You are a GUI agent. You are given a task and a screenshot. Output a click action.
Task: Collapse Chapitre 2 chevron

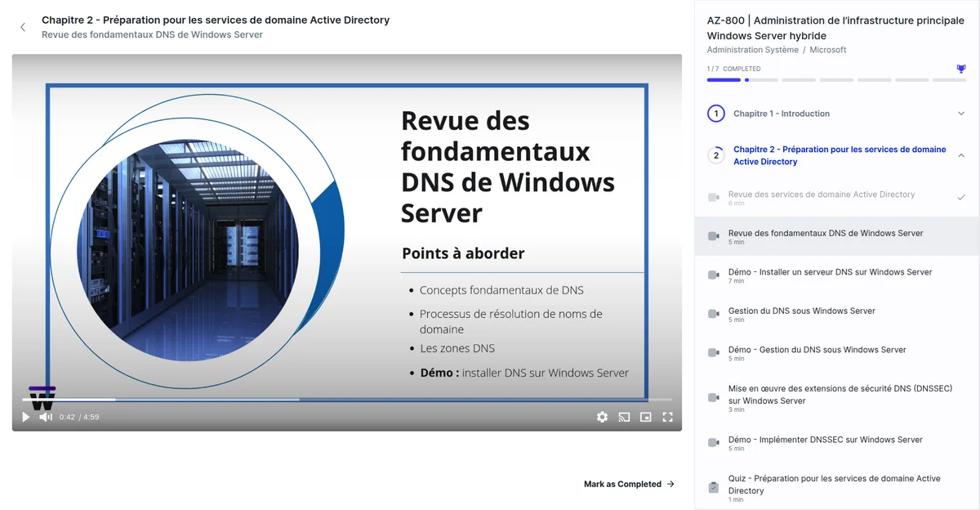[x=961, y=155]
